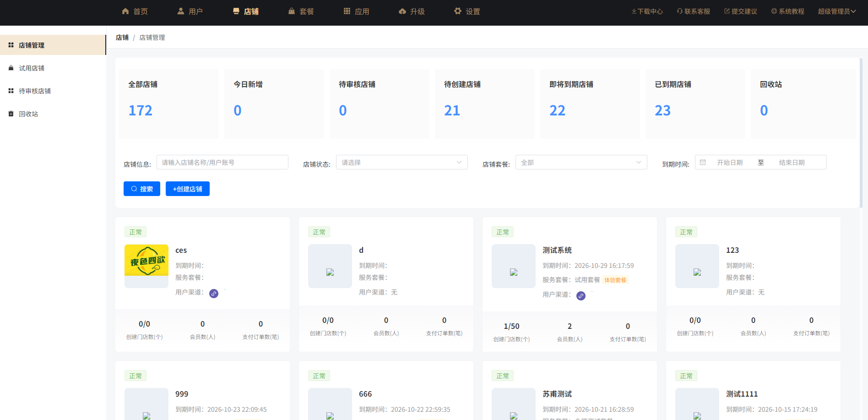Select the 首页 home icon
Viewport: 868px width, 420px height.
[125, 11]
